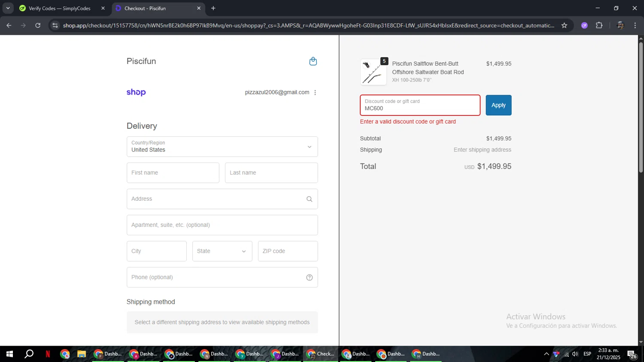Click the invalid discount code error message

[x=408, y=122]
